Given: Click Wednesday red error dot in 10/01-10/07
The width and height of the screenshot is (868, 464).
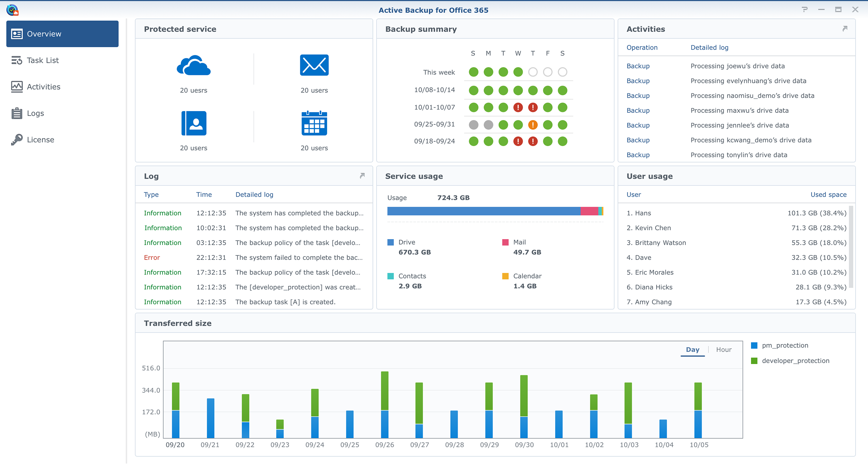Looking at the screenshot, I should (518, 108).
